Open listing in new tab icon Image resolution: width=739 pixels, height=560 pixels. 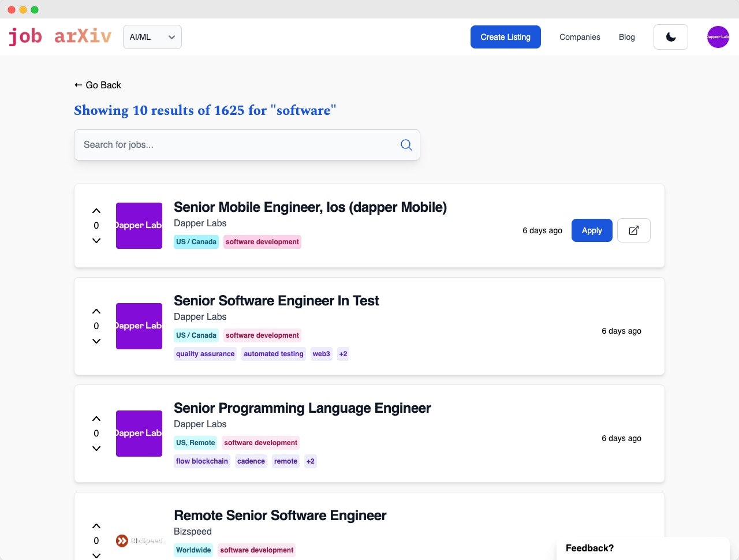(x=634, y=230)
